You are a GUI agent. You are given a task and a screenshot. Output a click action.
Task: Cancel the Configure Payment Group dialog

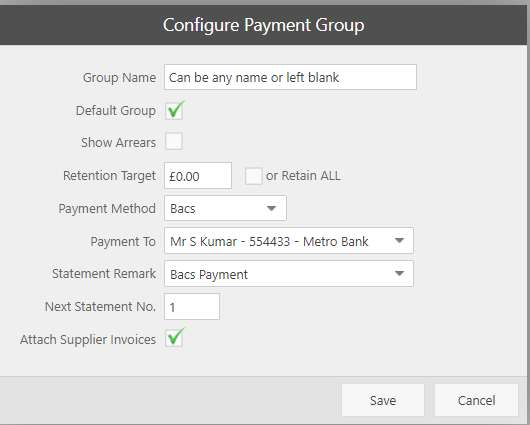(x=476, y=400)
